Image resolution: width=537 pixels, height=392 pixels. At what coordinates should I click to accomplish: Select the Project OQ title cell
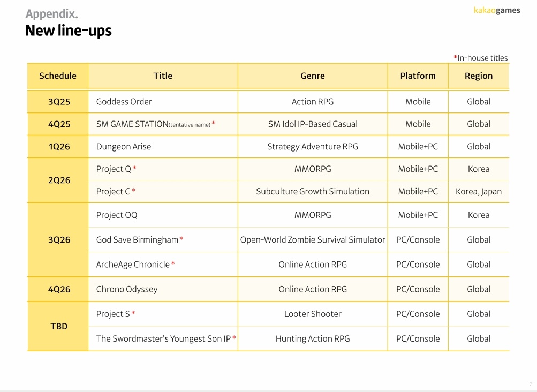click(x=117, y=215)
